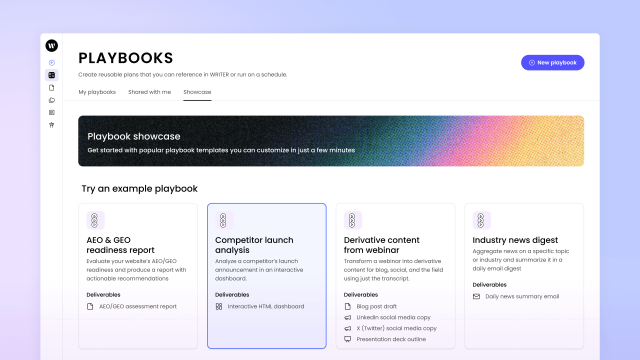Click the Playbook showcase banner
The image size is (640, 360).
331,141
